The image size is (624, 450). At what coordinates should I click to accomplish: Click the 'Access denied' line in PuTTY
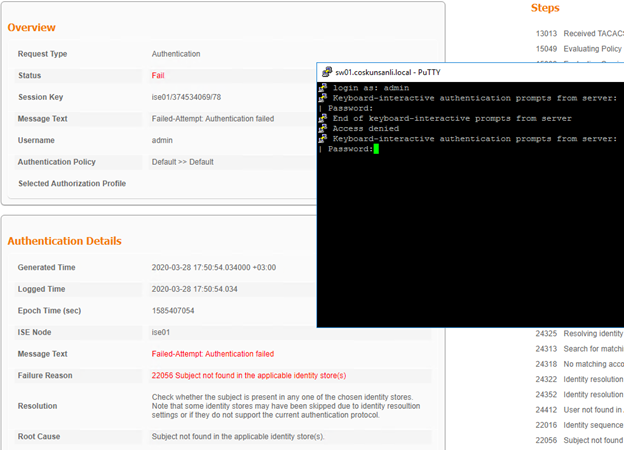pyautogui.click(x=365, y=129)
